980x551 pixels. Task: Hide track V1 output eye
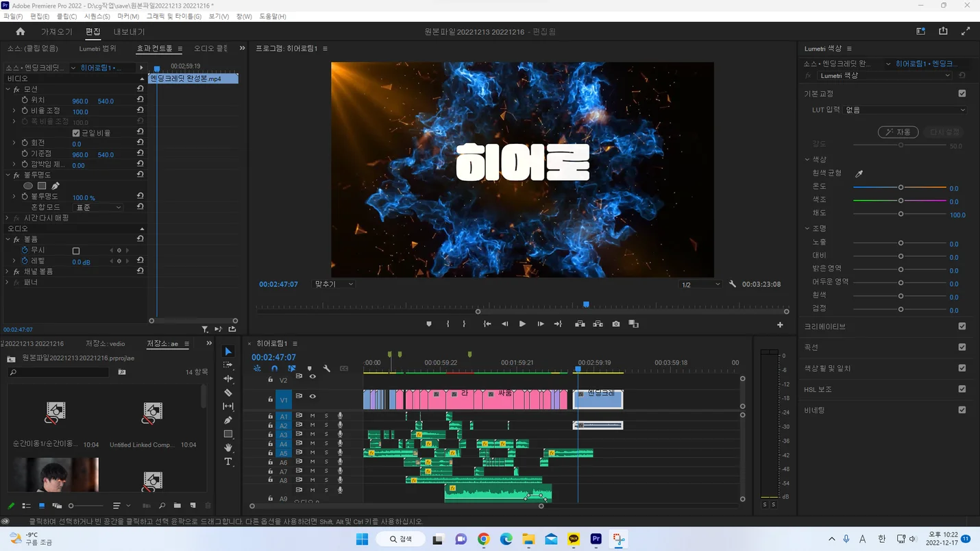point(313,396)
